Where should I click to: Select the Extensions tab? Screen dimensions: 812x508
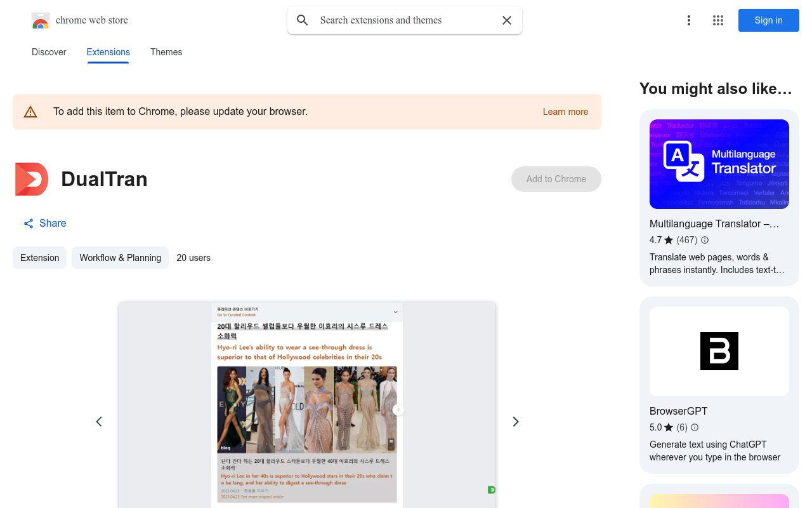click(108, 52)
